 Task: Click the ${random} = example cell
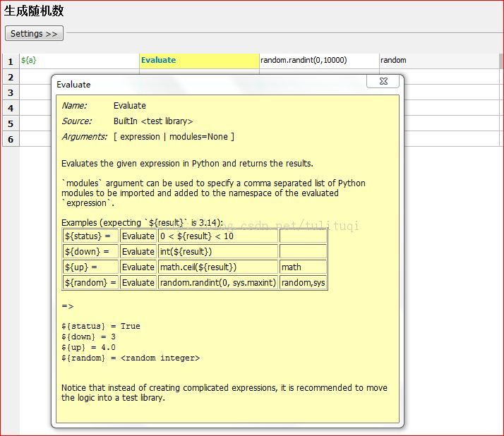click(90, 283)
